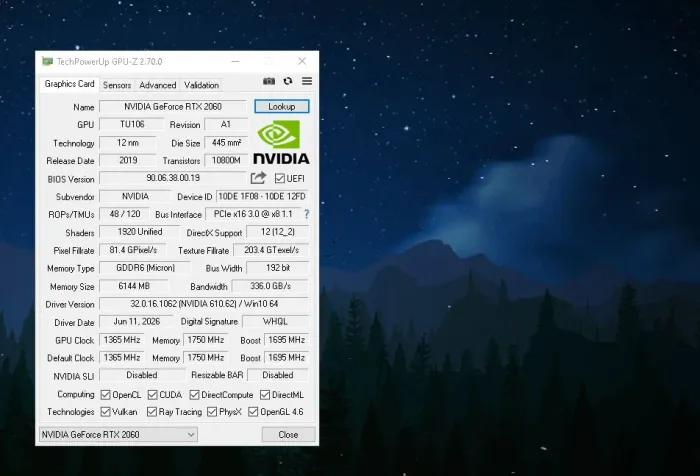This screenshot has height=476, width=700.
Task: Click the Texture Fillrate value 203.4 GTexel/s
Action: [x=271, y=250]
